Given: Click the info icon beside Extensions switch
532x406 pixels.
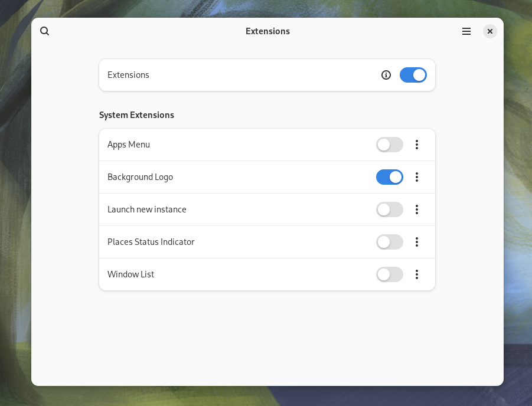Looking at the screenshot, I should (386, 75).
